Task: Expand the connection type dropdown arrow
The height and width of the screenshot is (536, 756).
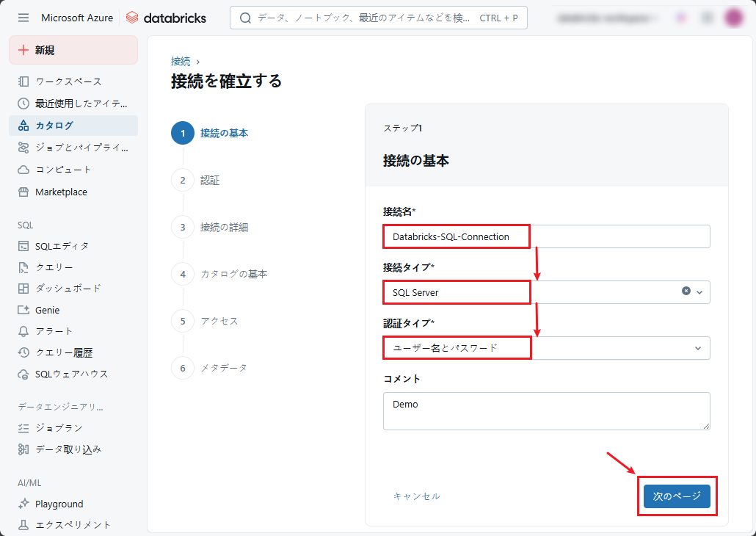Action: 699,292
